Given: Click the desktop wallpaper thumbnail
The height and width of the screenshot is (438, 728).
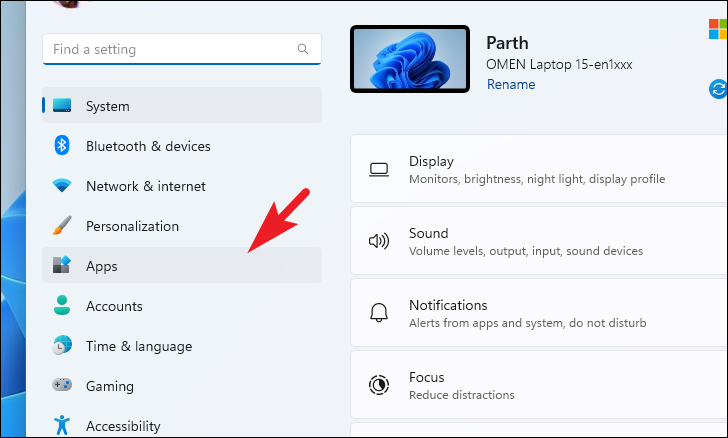Looking at the screenshot, I should (x=410, y=59).
